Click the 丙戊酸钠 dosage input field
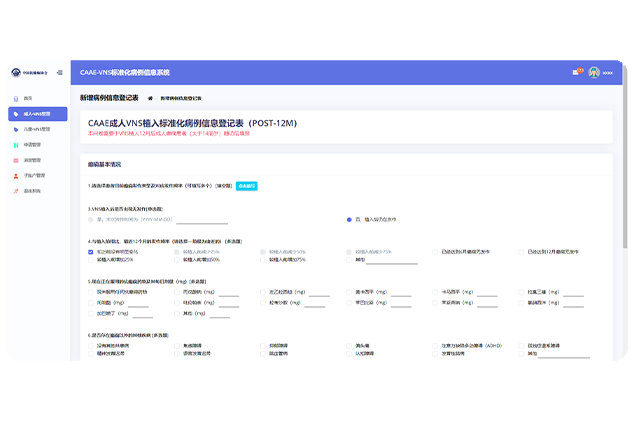Viewport: 633px width, 421px height. [x=229, y=292]
